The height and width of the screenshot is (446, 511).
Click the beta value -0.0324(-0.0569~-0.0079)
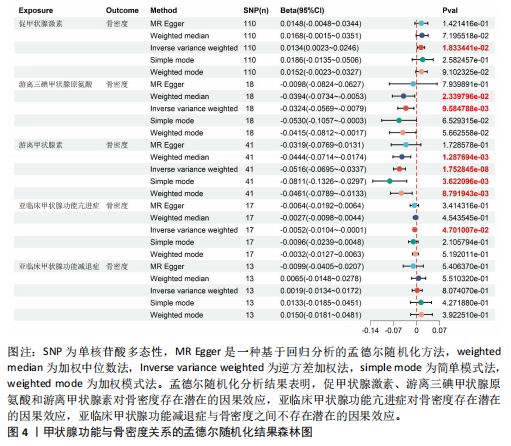coord(323,109)
